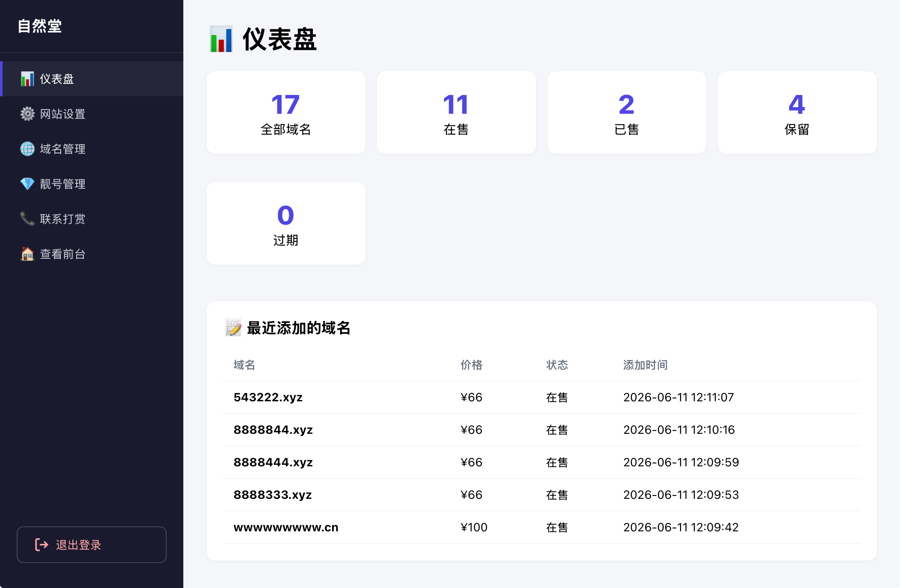Click timestamp 2026-06-11 12:09:53

681,495
